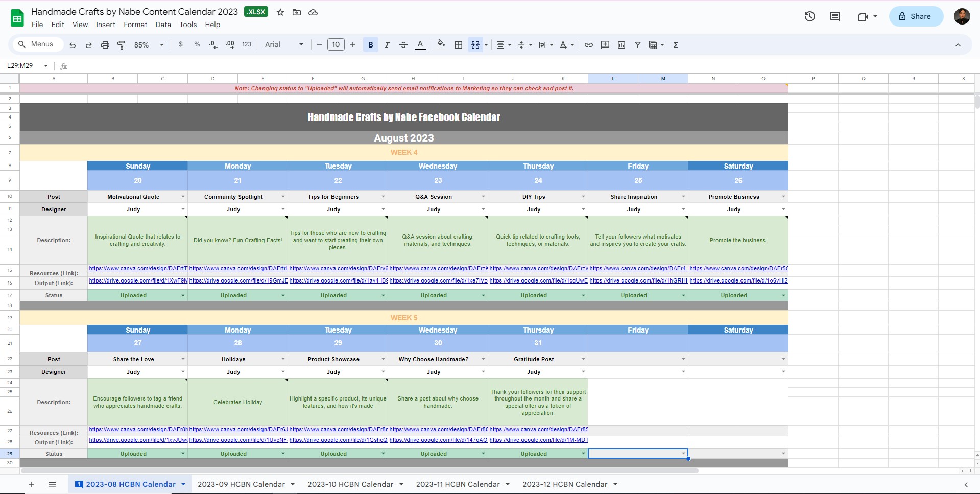Open text rotation dropdown
The height and width of the screenshot is (494, 980).
(567, 45)
